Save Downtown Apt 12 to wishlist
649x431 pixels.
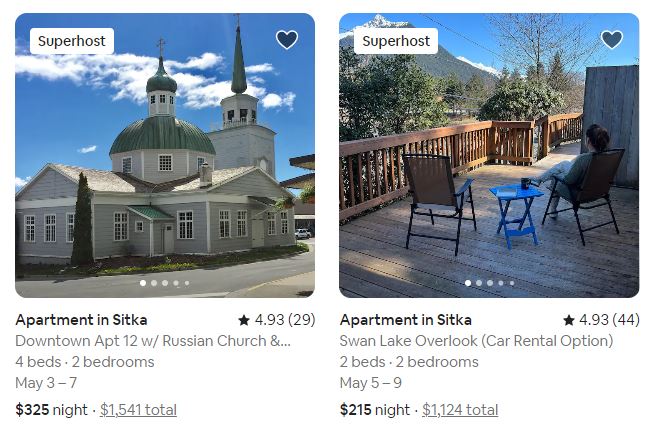[287, 40]
